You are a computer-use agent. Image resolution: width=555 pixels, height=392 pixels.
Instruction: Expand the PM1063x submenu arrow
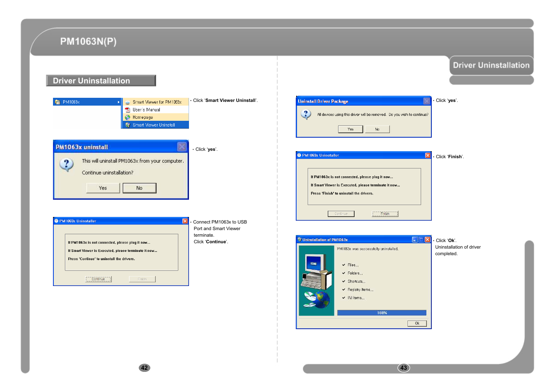pyautogui.click(x=119, y=102)
